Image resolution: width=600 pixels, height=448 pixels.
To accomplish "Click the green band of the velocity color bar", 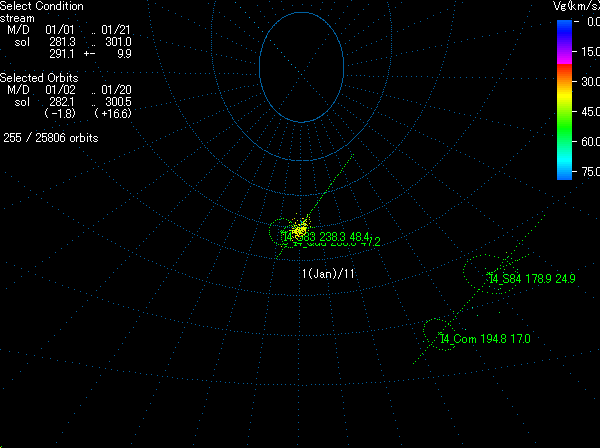I will coord(564,128).
